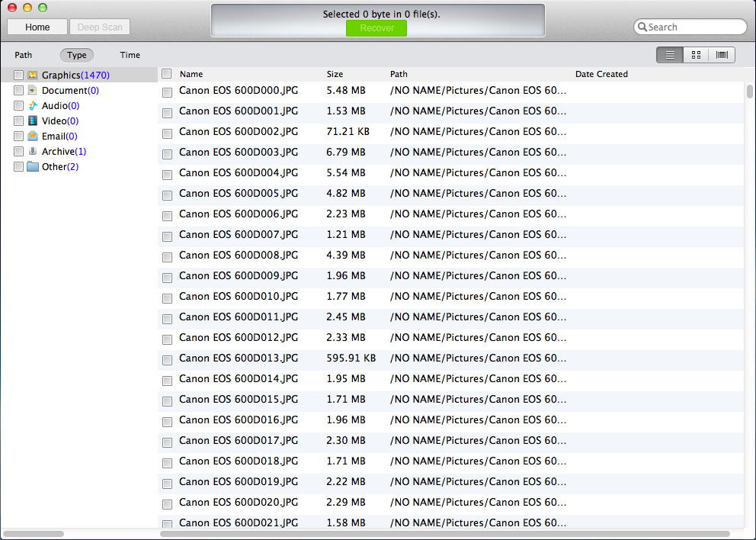Select file Canon EOS 600D011.JPG

(x=239, y=317)
